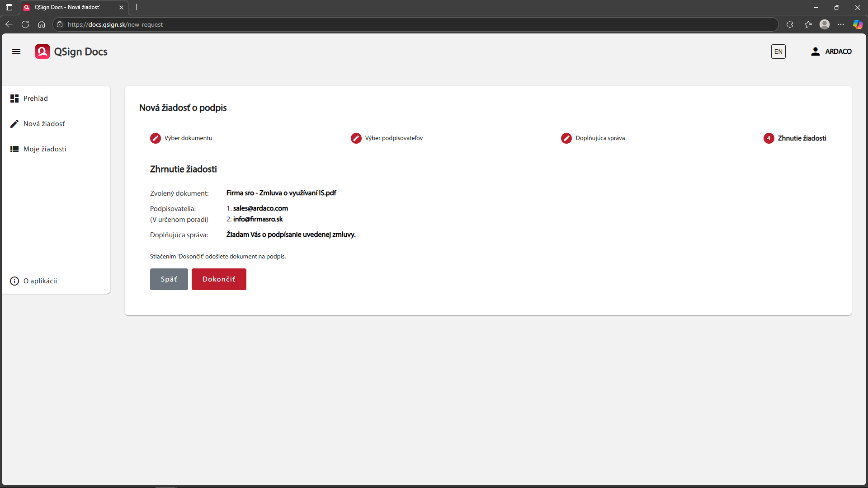This screenshot has height=488, width=868.
Task: Switch language with EN button
Action: [778, 52]
